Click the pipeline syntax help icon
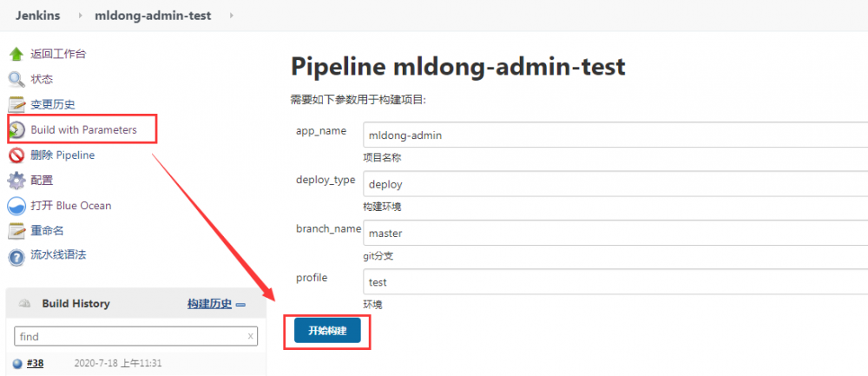Image resolution: width=868 pixels, height=376 pixels. [x=16, y=256]
